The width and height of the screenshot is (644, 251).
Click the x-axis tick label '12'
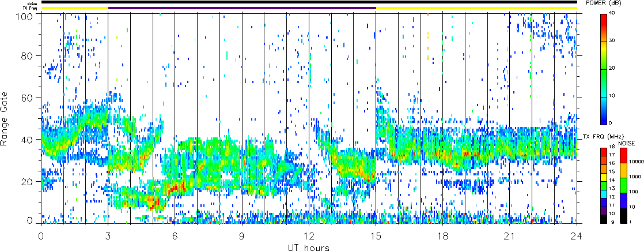click(x=309, y=236)
